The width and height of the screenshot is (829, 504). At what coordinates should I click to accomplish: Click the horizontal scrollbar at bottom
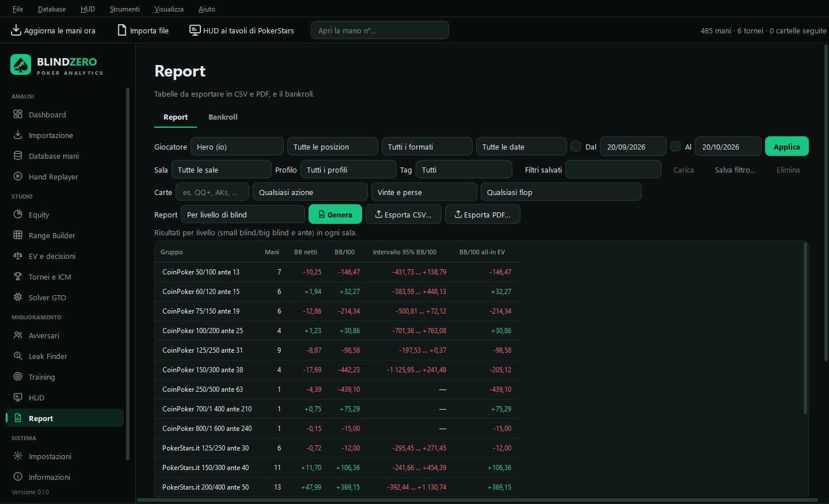click(477, 500)
